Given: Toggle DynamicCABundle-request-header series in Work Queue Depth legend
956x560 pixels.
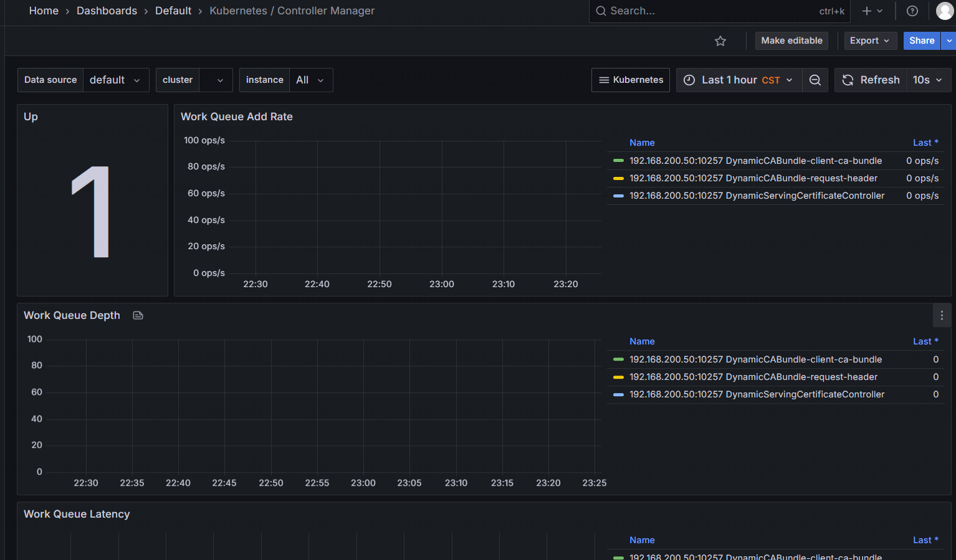Looking at the screenshot, I should click(x=753, y=377).
